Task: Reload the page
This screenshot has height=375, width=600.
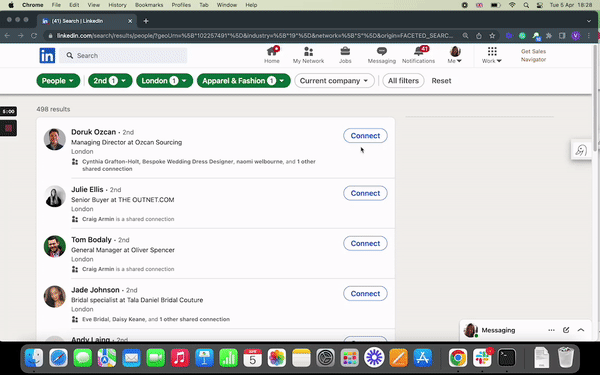Action: tap(34, 36)
